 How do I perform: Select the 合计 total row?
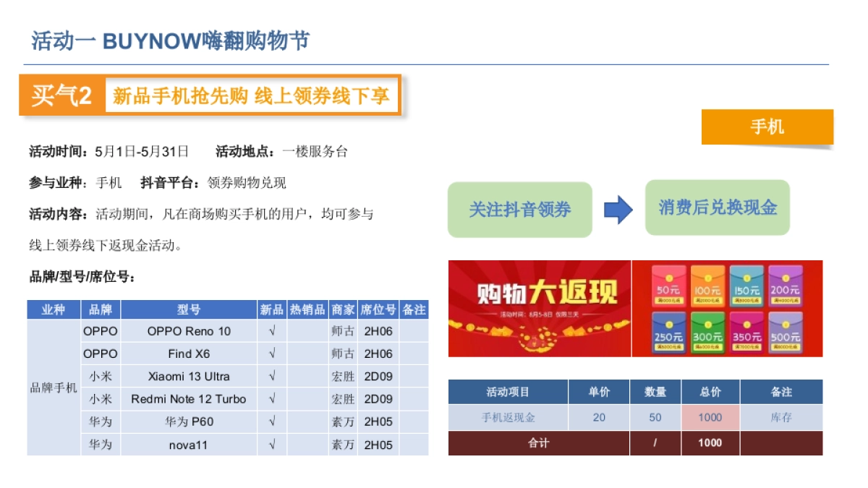[x=540, y=443]
